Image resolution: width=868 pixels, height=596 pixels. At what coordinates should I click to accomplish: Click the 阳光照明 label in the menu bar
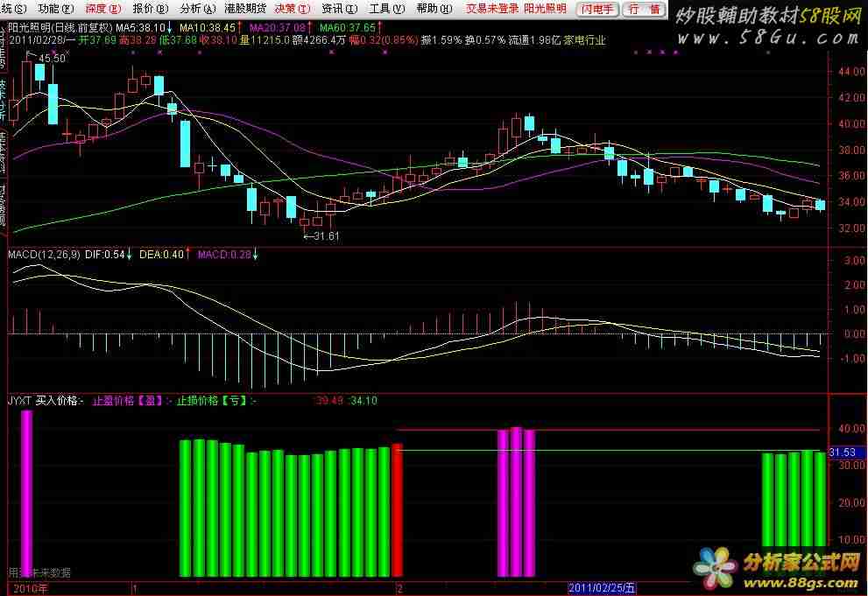coord(546,9)
